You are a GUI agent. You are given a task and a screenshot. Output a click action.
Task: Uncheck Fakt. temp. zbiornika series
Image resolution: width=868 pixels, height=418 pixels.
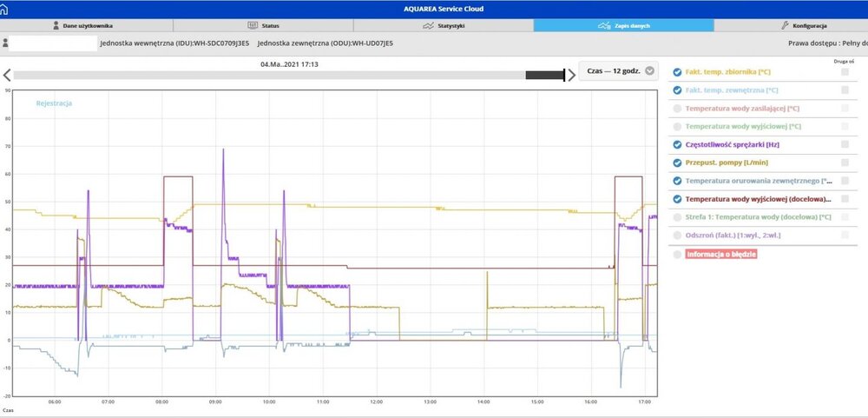[677, 71]
